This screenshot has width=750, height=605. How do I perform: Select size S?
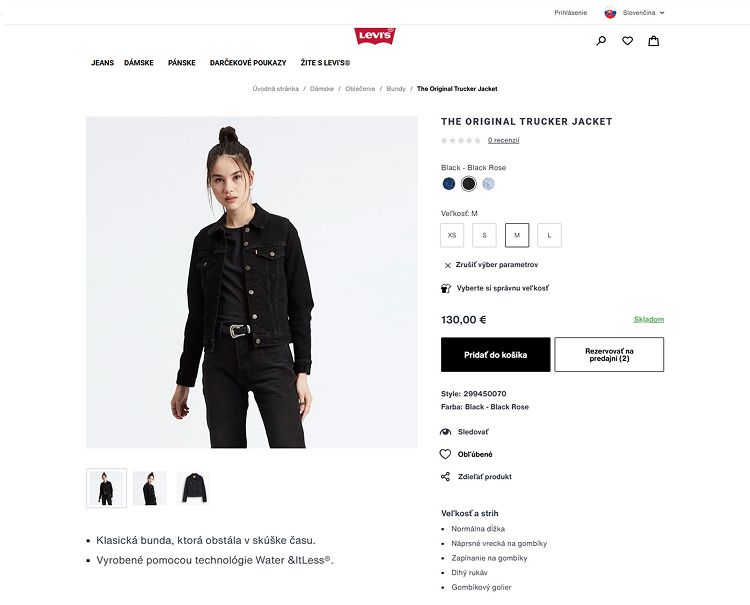coord(484,235)
